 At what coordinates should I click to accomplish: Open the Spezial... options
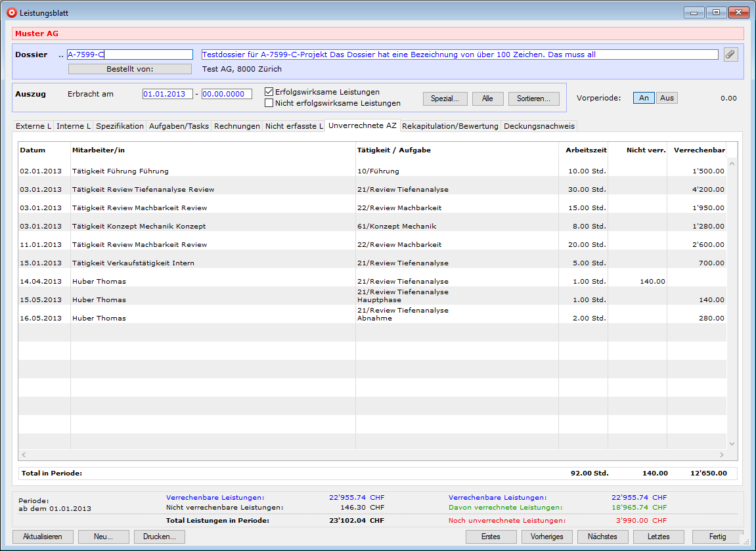point(445,99)
